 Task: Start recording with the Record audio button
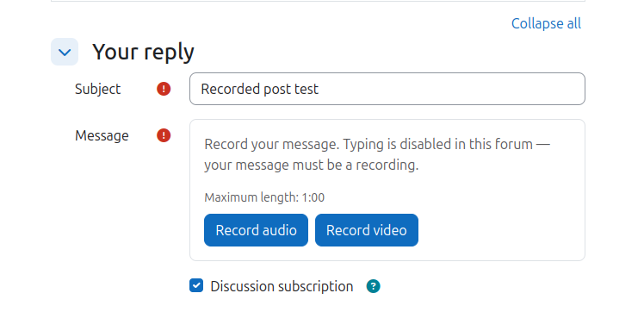click(x=256, y=230)
